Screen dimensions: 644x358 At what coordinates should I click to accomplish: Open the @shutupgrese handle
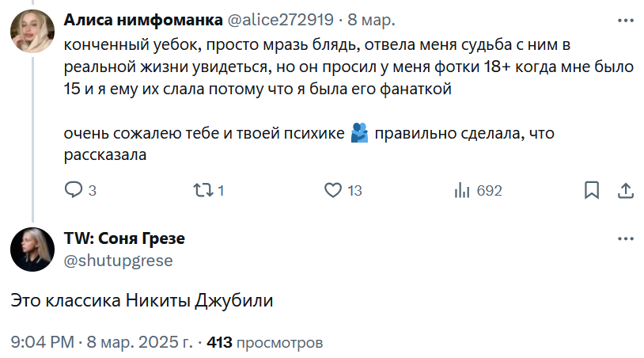click(118, 260)
